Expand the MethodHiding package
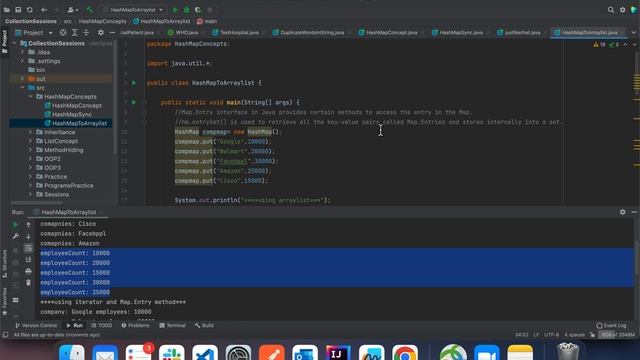640x360 pixels. click(30, 150)
